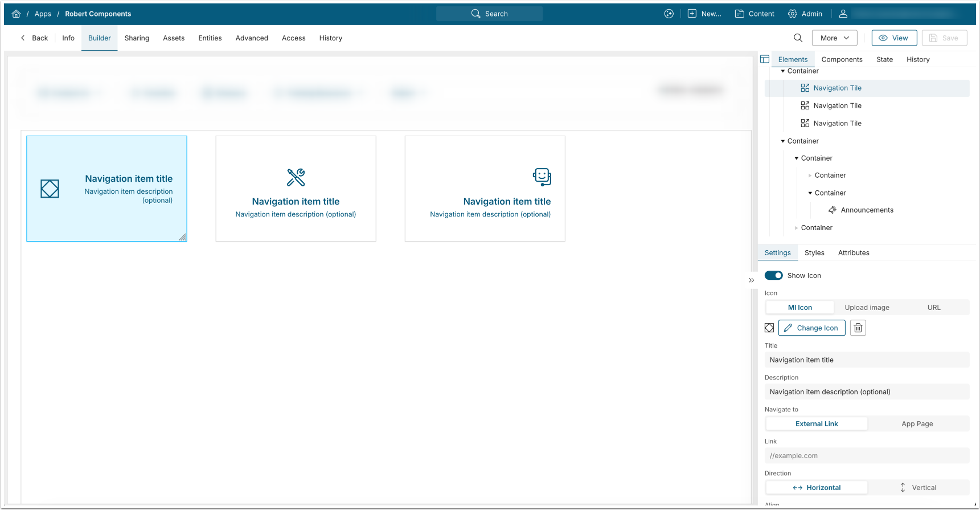Open the Assets tab
980x510 pixels.
tap(174, 38)
